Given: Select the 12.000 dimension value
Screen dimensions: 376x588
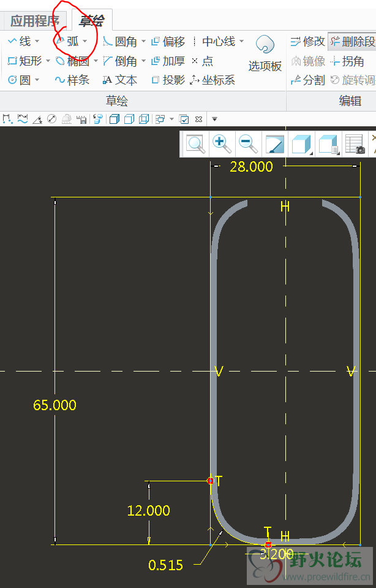Looking at the screenshot, I should tap(149, 510).
